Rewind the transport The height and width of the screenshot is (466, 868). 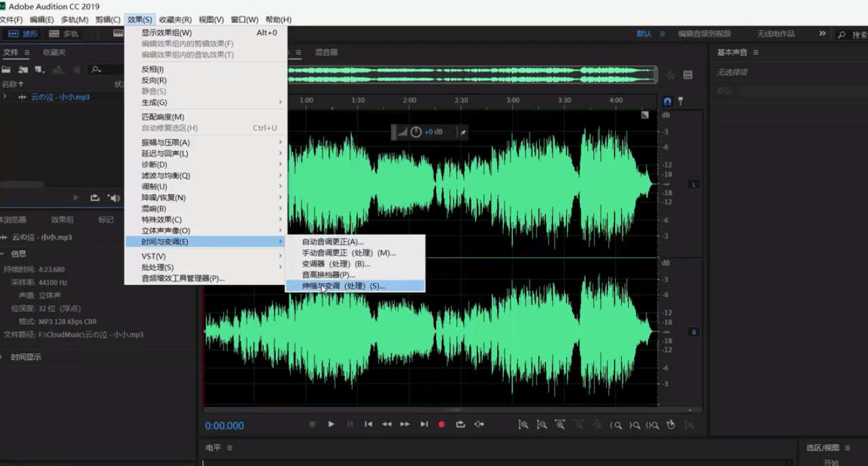[x=387, y=424]
